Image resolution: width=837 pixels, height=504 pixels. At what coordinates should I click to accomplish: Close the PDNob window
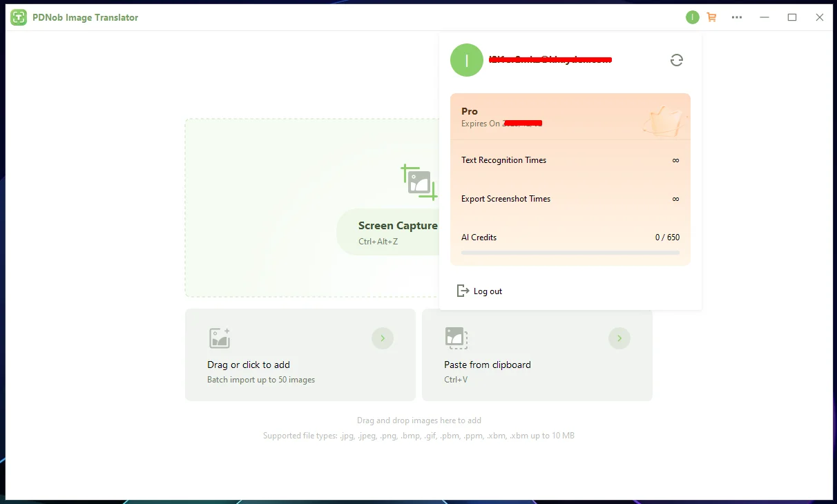point(820,17)
